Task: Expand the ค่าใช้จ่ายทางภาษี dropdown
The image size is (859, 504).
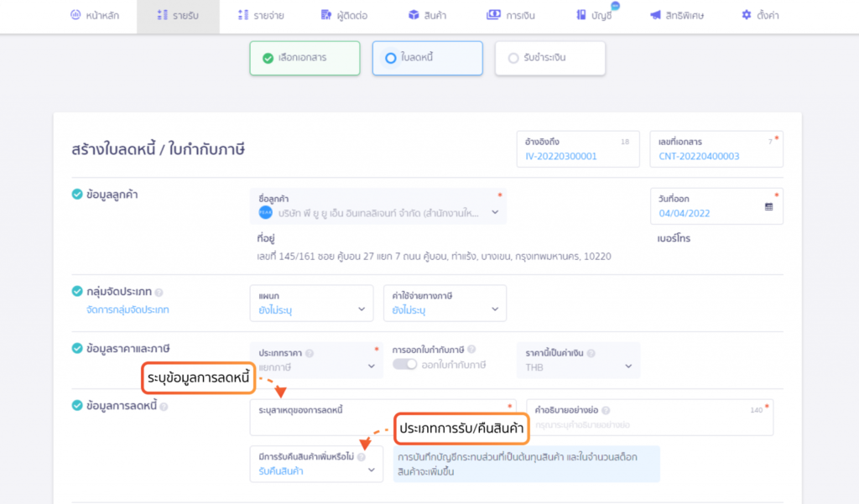Action: (445, 303)
